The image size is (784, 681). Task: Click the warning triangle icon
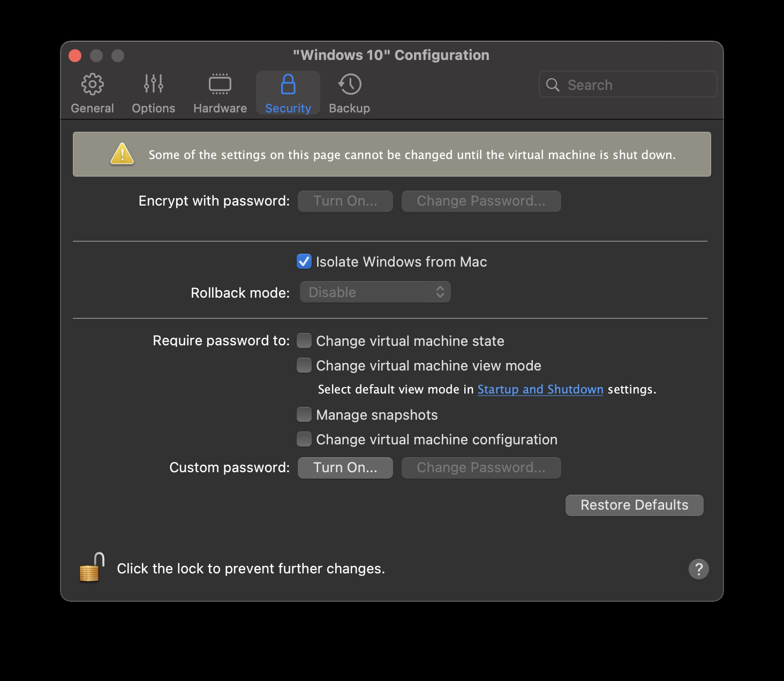click(x=121, y=154)
